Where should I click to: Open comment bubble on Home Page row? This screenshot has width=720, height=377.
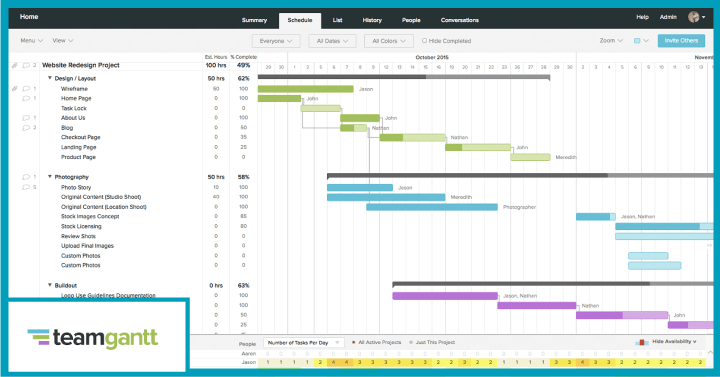click(26, 98)
